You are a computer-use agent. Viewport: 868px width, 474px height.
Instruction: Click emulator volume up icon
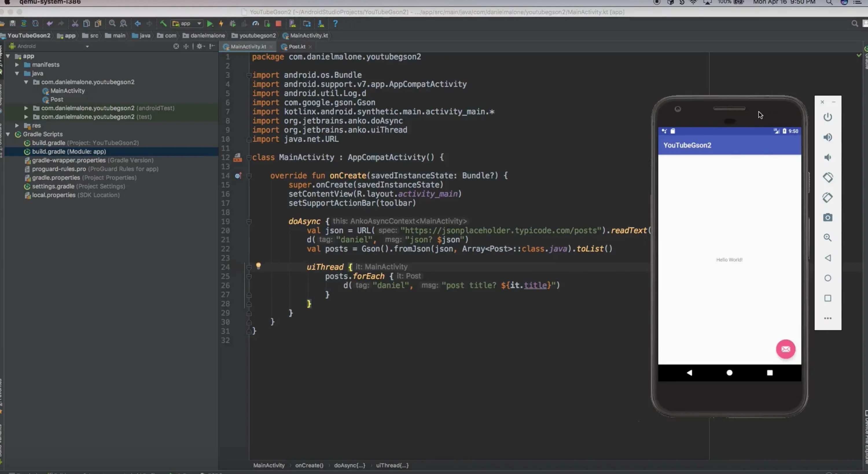tap(827, 137)
